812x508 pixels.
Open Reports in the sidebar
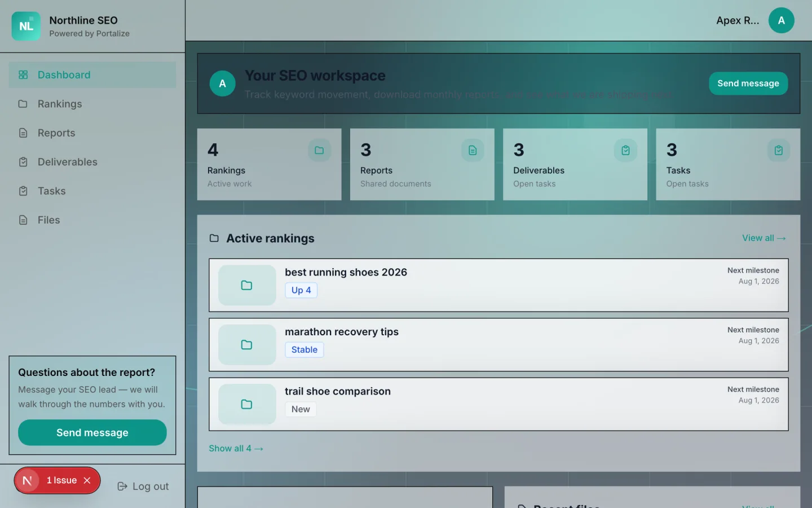pyautogui.click(x=92, y=133)
